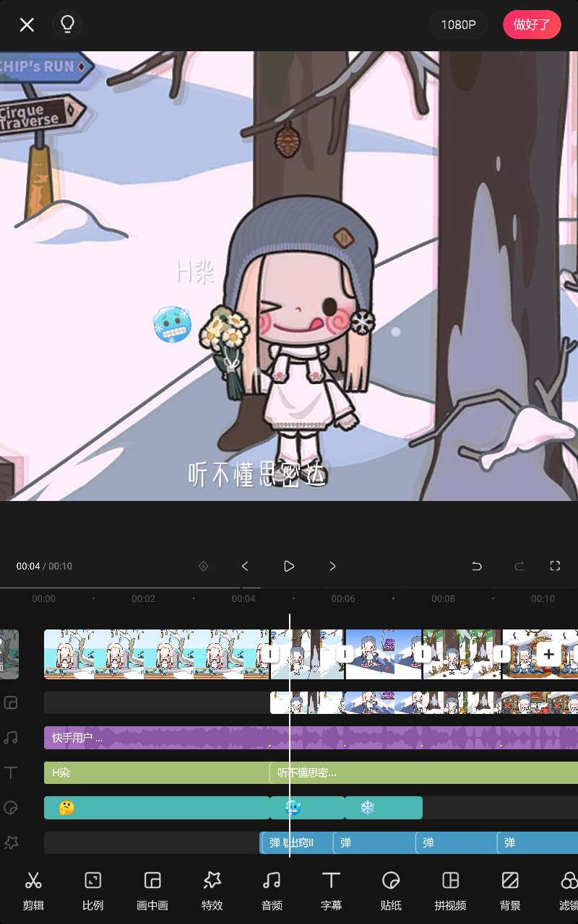Open the 特效 effects tool

[212, 889]
